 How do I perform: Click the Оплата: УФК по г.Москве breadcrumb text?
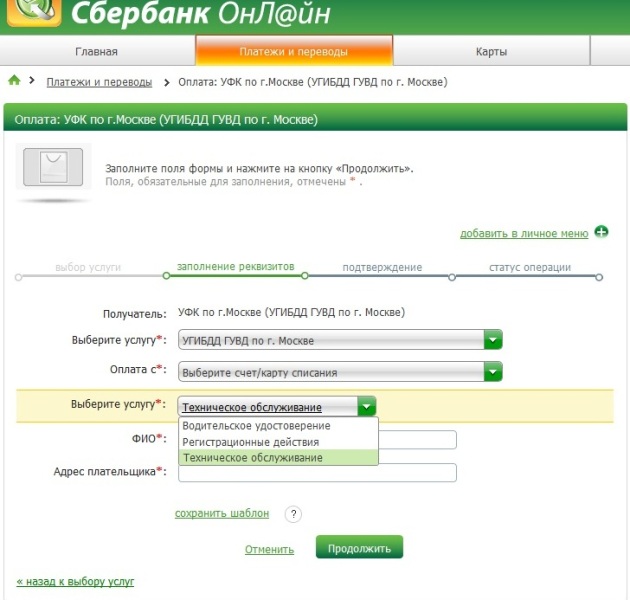(x=313, y=82)
